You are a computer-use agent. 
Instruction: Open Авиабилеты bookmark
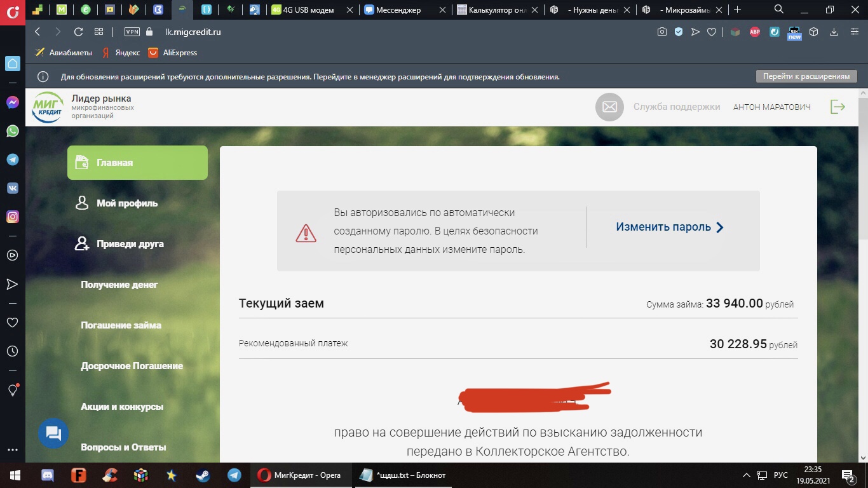click(63, 53)
